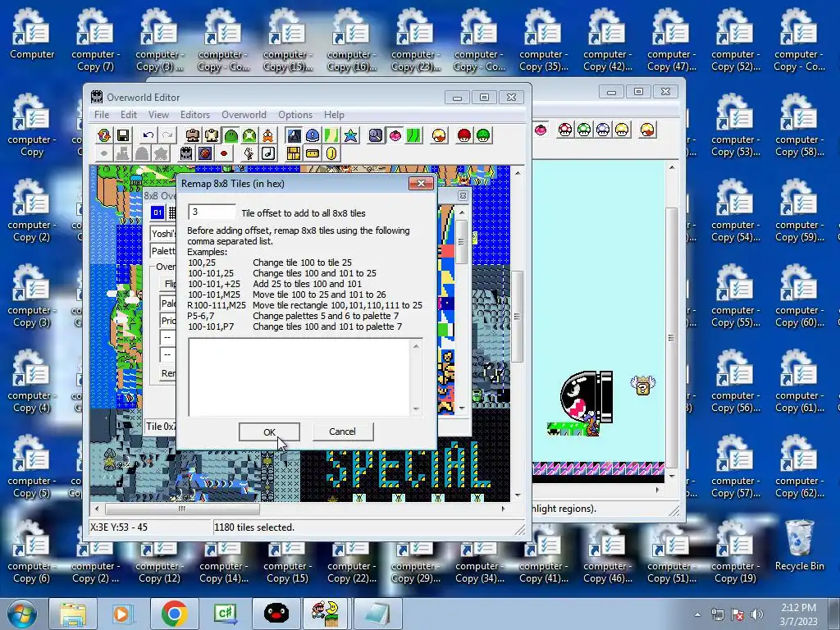Click the back window's vertical scrollbar thumb
Viewport: 840px width, 630px height.
coord(671,338)
